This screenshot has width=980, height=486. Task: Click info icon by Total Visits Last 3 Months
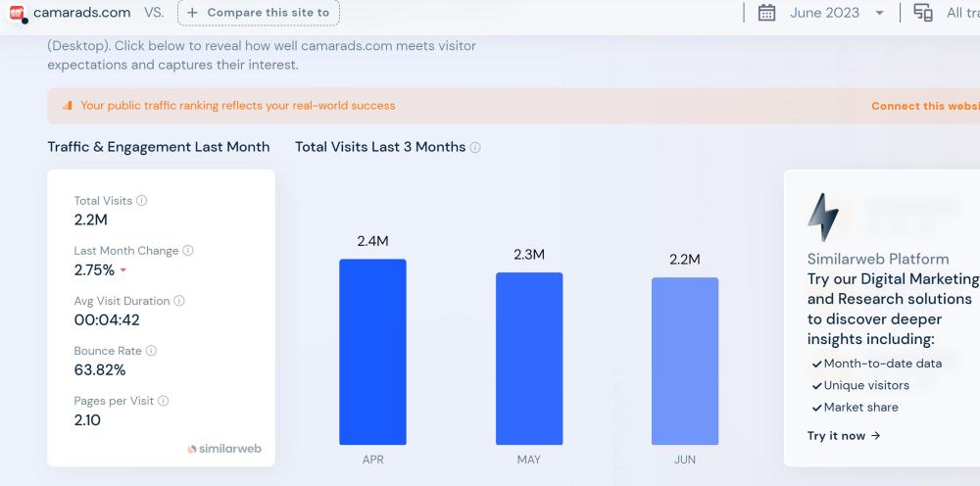[x=475, y=148]
